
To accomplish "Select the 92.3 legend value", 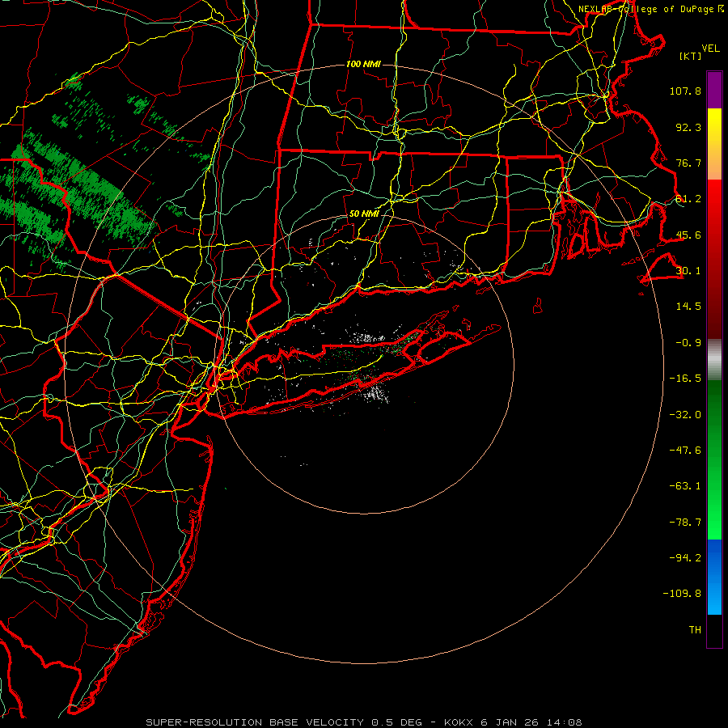I will pos(688,127).
